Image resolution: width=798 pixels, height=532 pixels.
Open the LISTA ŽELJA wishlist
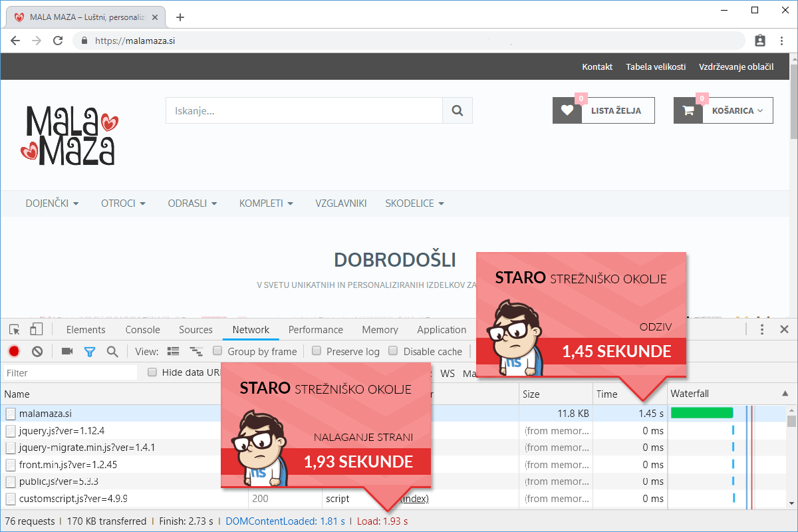pyautogui.click(x=604, y=110)
